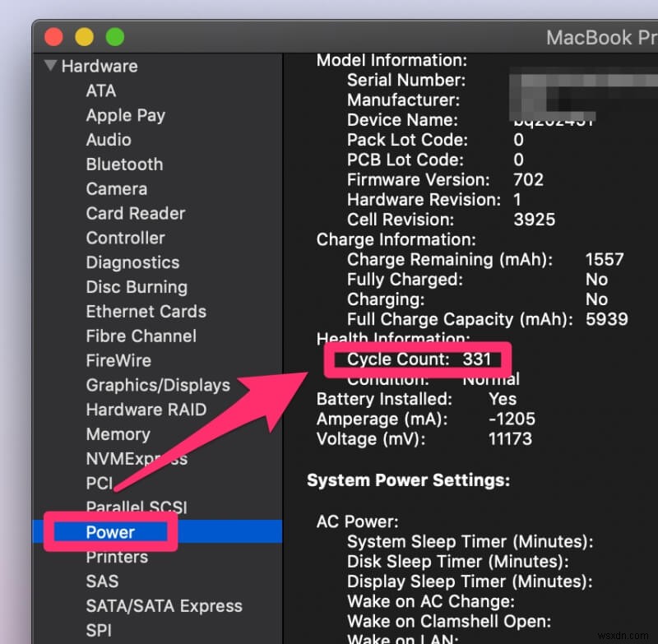View Printers hardware information
Screen dimensions: 658x644
click(117, 557)
